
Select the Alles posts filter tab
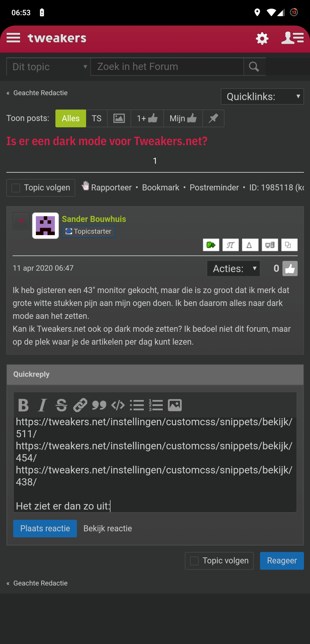pyautogui.click(x=71, y=118)
